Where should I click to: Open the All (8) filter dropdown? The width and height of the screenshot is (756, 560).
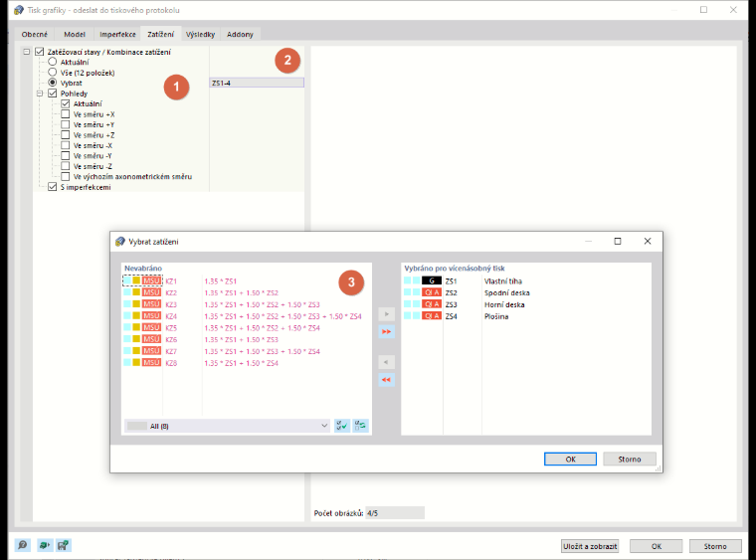pyautogui.click(x=227, y=426)
